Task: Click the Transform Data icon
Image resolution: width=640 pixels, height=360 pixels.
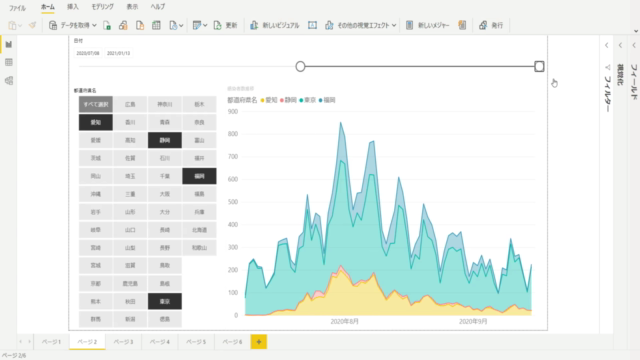Action: 197,25
